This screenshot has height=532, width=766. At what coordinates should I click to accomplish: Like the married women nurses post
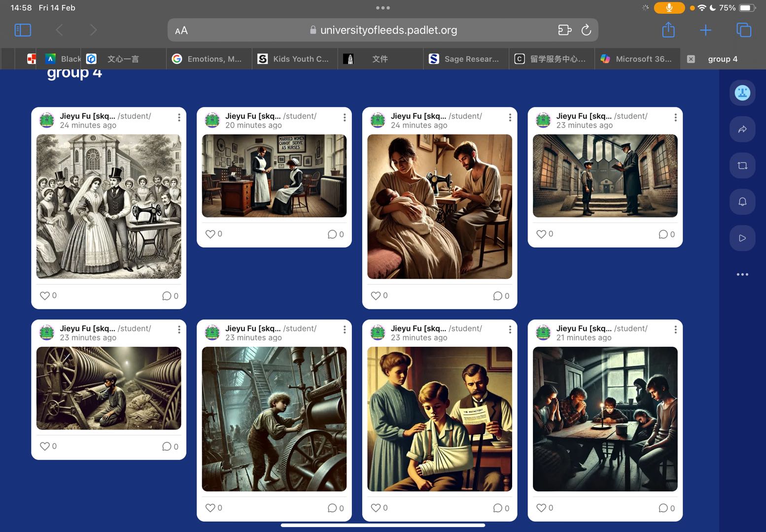[210, 234]
